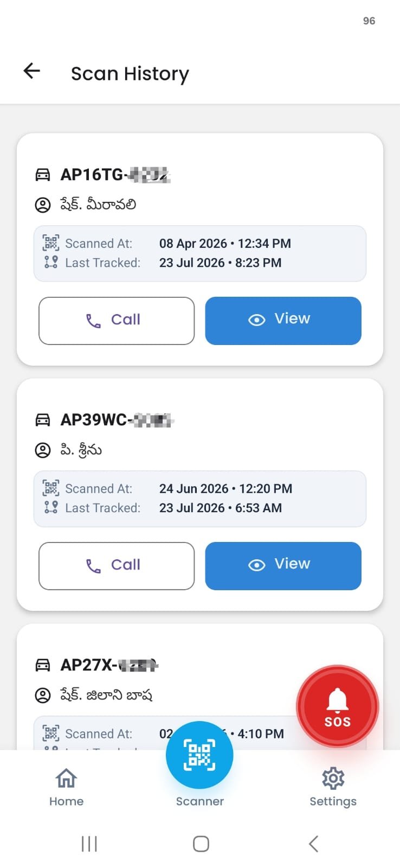Go to the Home tab

(x=66, y=787)
